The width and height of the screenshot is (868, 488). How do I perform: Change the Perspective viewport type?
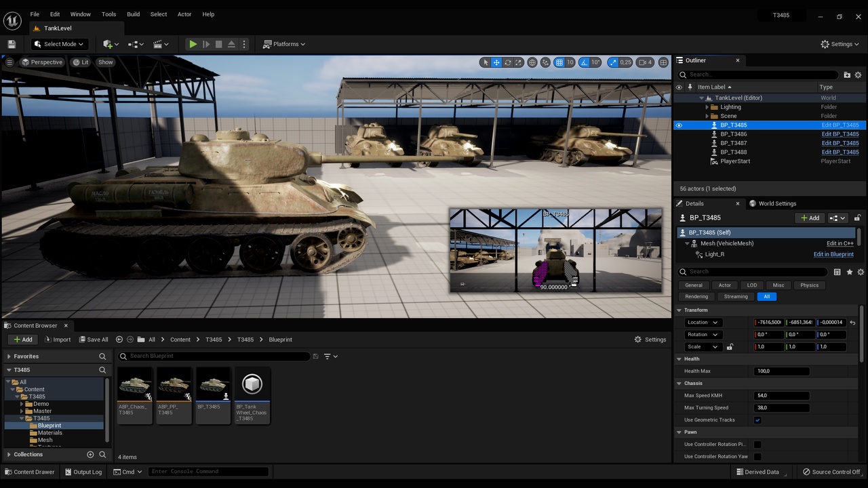point(42,62)
